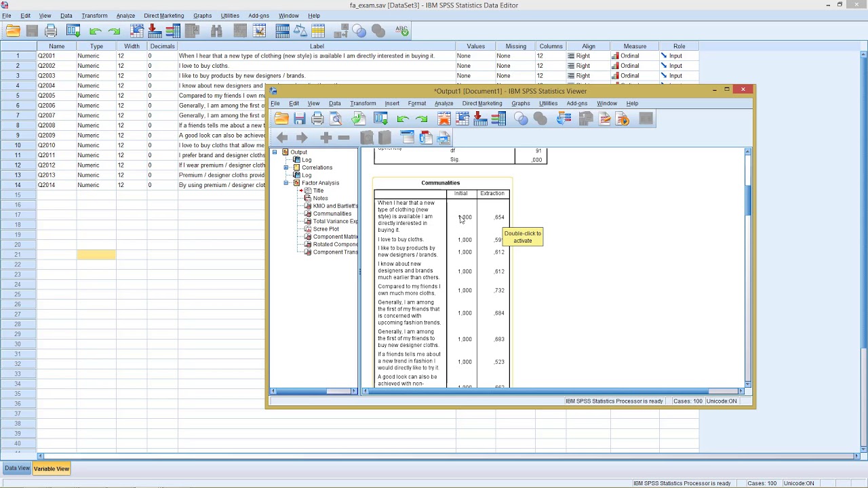Go to case icon in Data Editor
This screenshot has height=488, width=868.
pos(137,30)
